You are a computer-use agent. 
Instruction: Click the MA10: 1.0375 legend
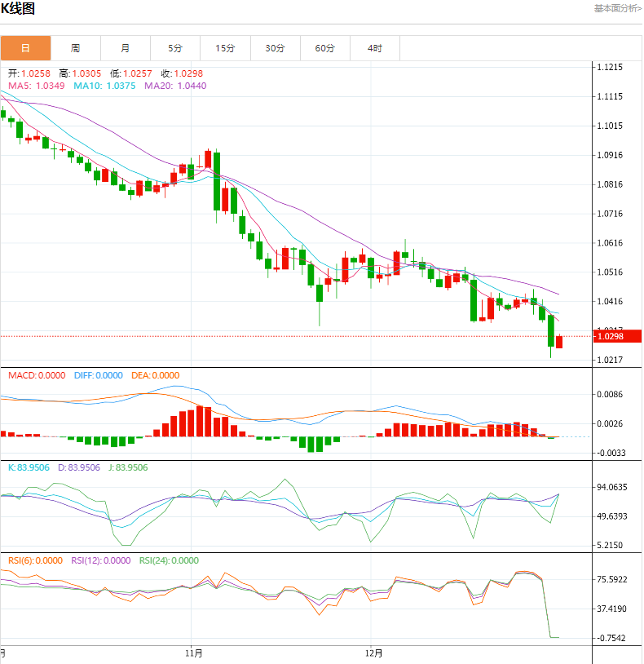tap(104, 86)
